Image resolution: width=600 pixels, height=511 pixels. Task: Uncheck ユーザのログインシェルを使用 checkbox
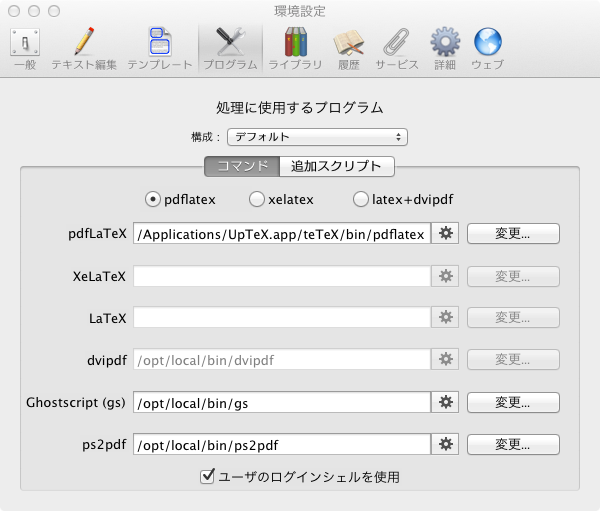coord(208,476)
